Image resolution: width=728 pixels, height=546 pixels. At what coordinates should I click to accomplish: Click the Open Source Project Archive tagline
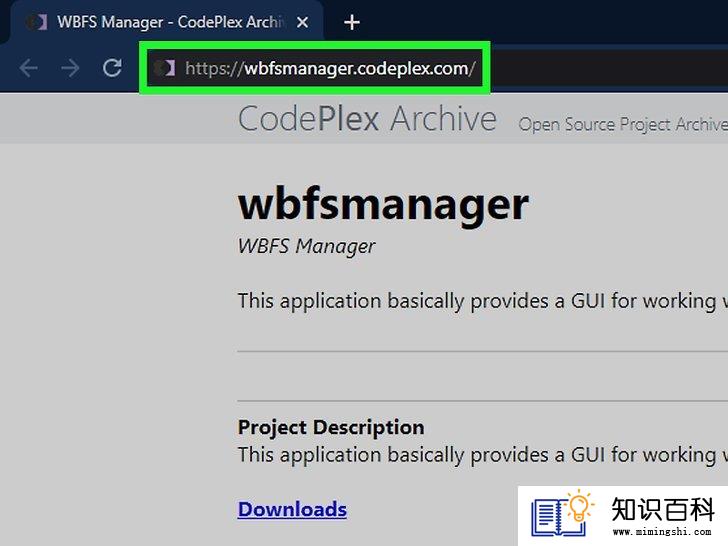click(623, 124)
